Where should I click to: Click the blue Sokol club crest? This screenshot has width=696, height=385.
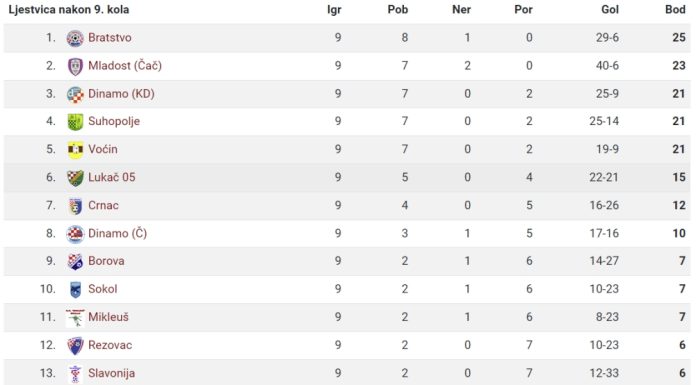tap(75, 290)
